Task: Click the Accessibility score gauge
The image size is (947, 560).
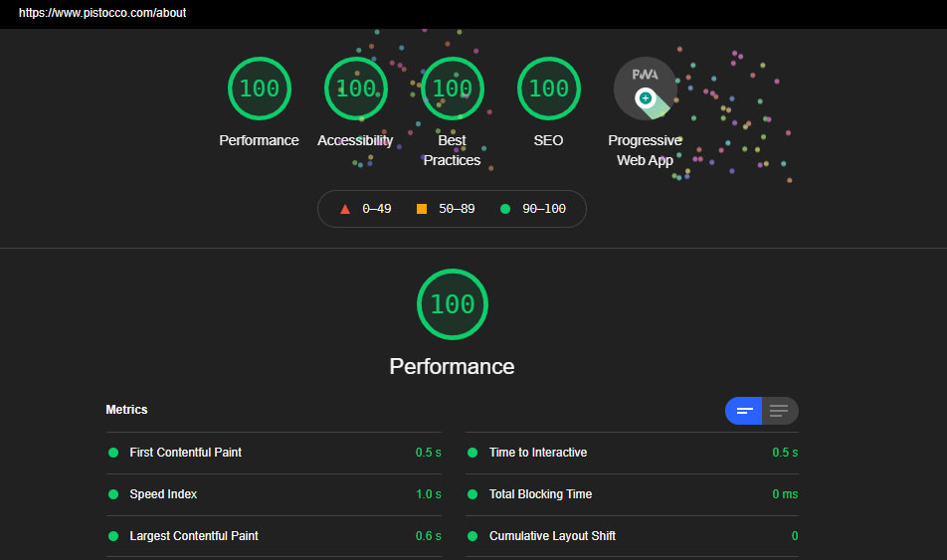Action: pyautogui.click(x=355, y=89)
